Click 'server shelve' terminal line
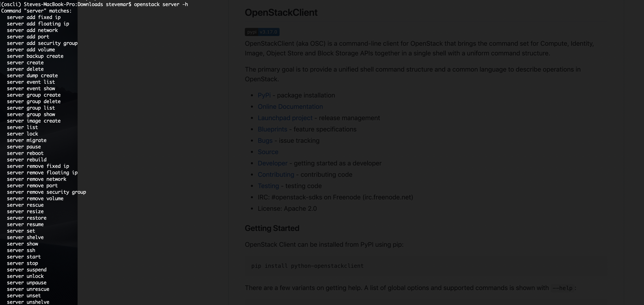 coord(25,237)
